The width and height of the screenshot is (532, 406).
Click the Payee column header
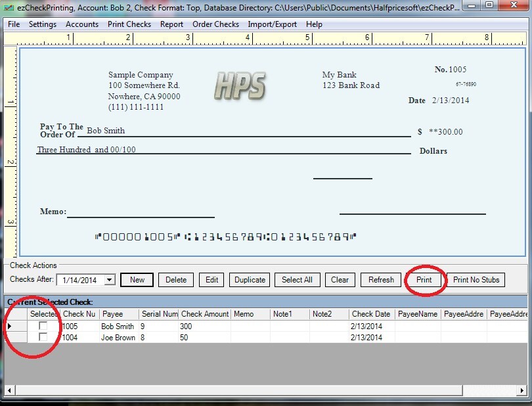tap(118, 314)
